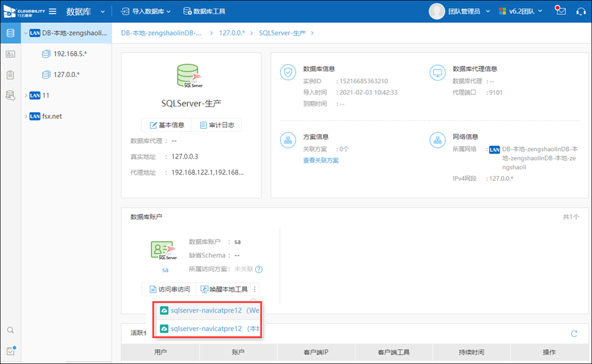592x364 pixels.
Task: Open the 审计日志 button
Action: click(216, 125)
